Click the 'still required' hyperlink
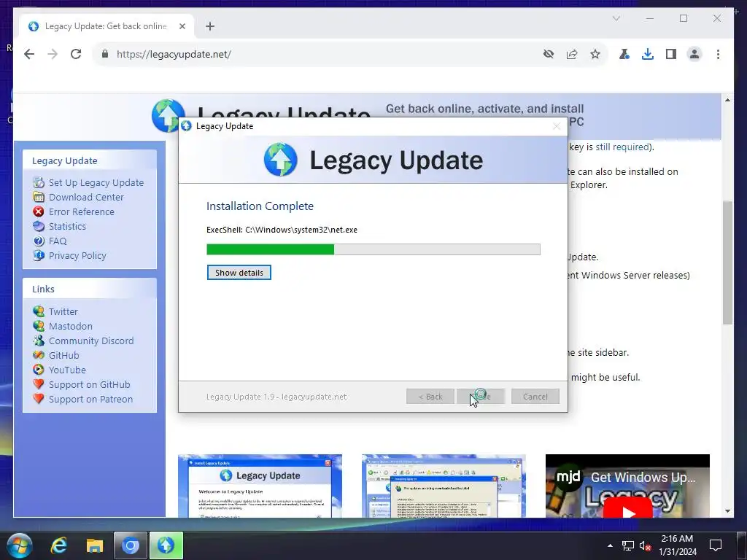Screen dimensions: 747x560 [622, 147]
